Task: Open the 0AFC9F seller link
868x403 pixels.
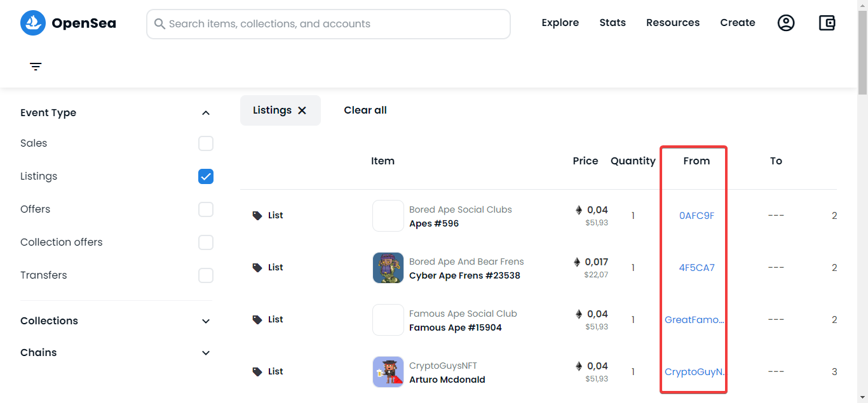Action: tap(696, 216)
